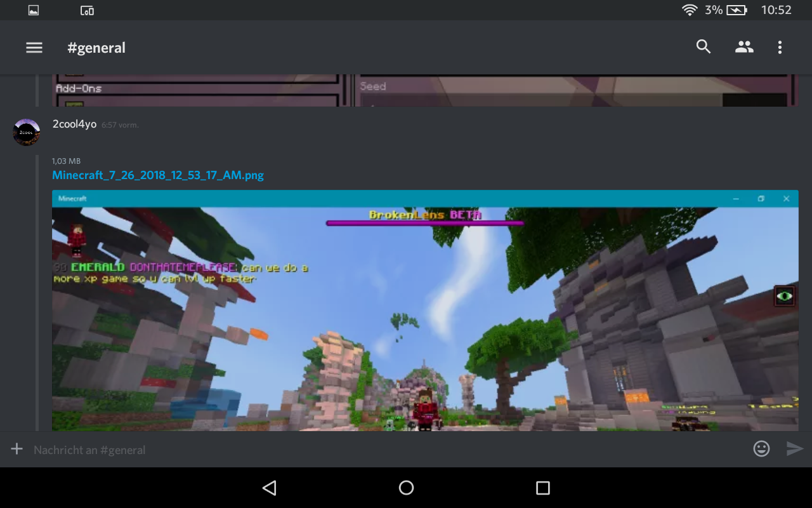Image resolution: width=812 pixels, height=508 pixels.
Task: Open the emoji picker smiley
Action: [761, 449]
